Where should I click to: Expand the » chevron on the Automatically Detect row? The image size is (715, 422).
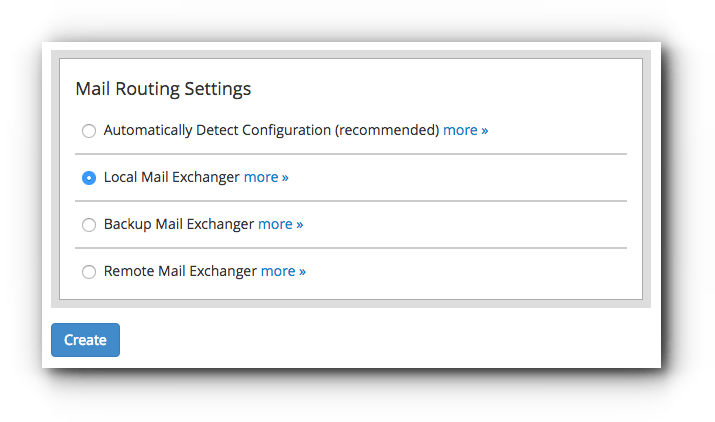(485, 131)
